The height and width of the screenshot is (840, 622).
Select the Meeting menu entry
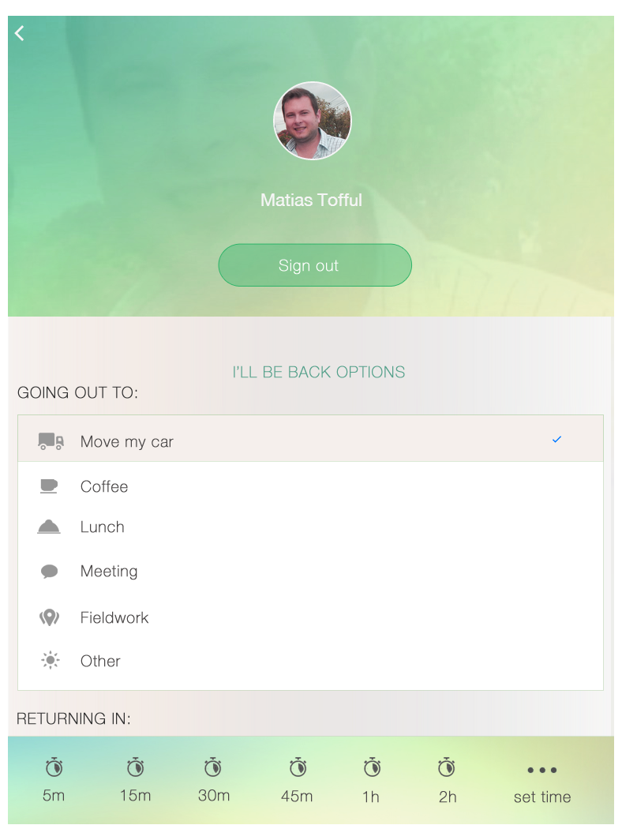(x=109, y=571)
